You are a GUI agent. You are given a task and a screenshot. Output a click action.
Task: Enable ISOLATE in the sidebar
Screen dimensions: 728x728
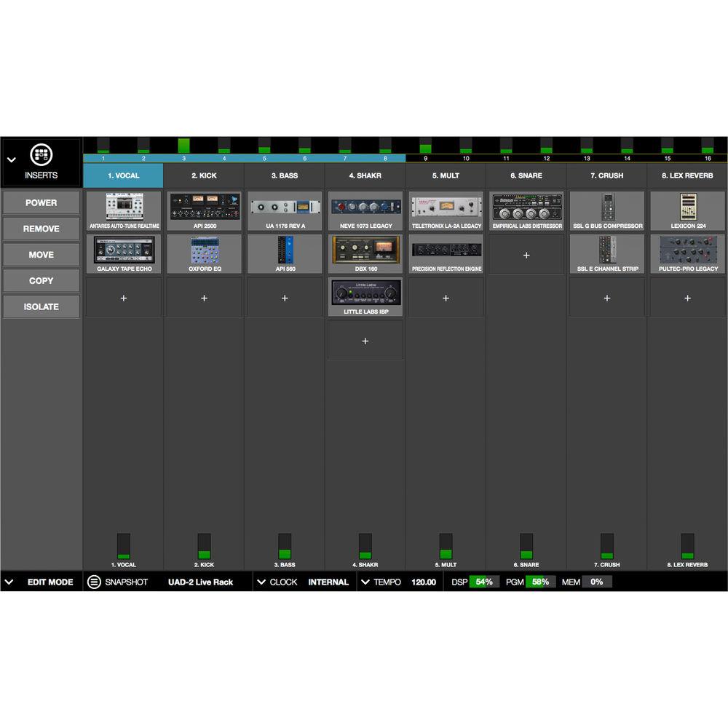point(41,306)
